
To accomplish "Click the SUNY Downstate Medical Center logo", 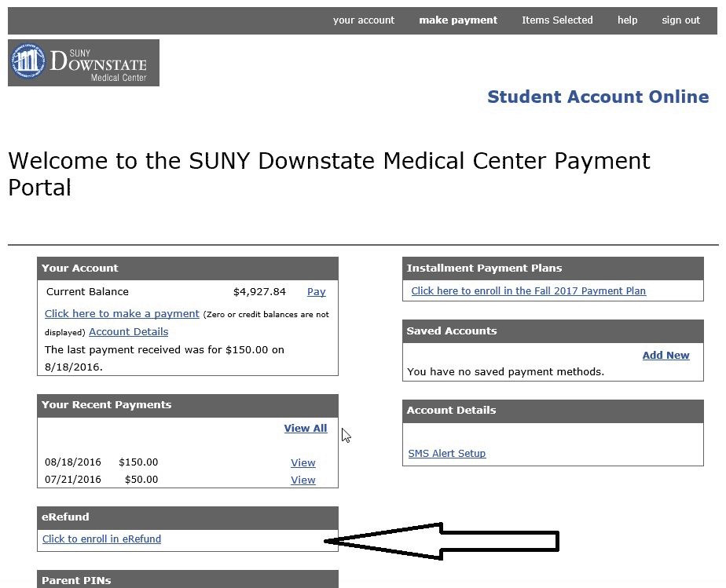I will tap(83, 63).
